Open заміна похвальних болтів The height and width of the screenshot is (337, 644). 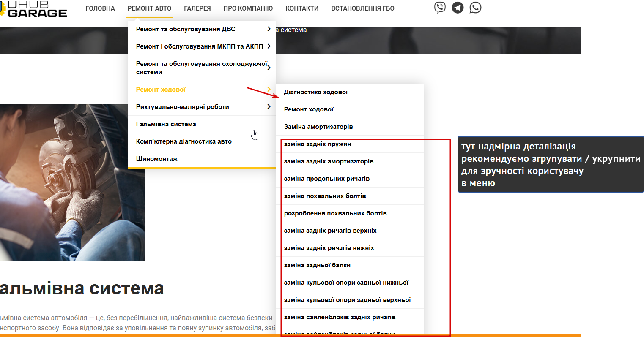pyautogui.click(x=350, y=196)
